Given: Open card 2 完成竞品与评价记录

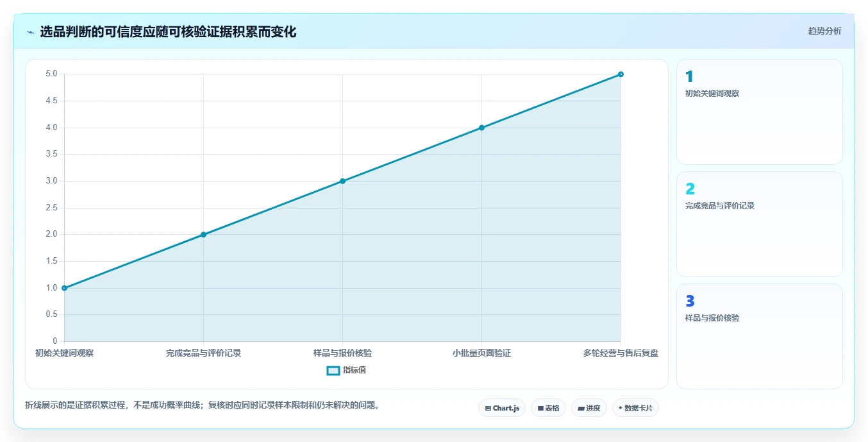Looking at the screenshot, I should (760, 225).
